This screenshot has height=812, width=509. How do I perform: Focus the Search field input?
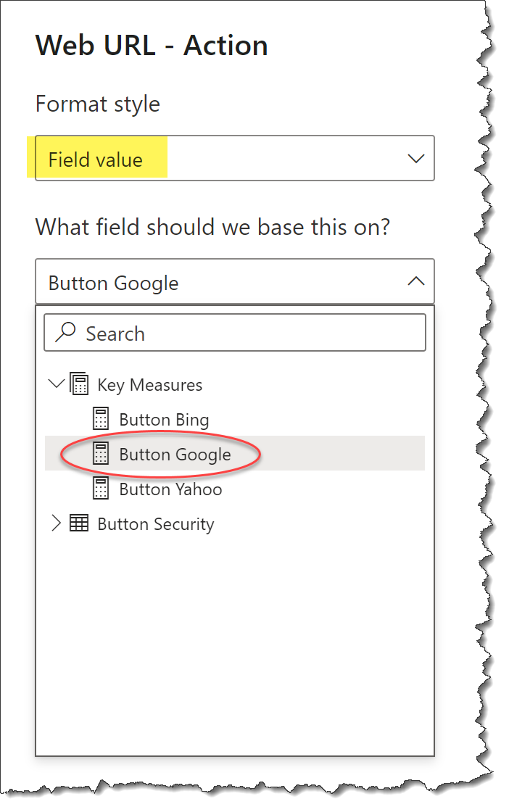[x=235, y=333]
